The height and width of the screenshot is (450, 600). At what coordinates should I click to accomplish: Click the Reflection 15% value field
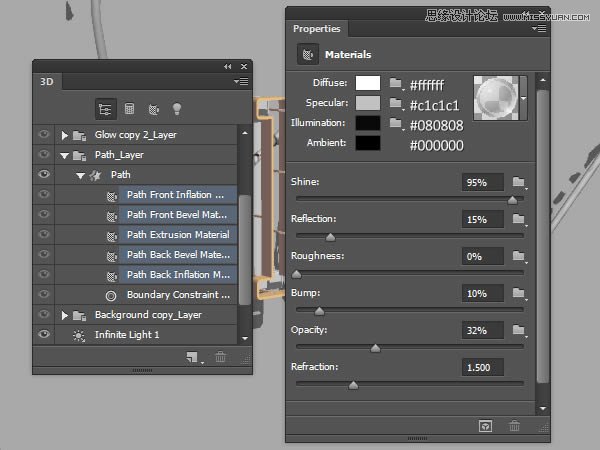tap(483, 219)
